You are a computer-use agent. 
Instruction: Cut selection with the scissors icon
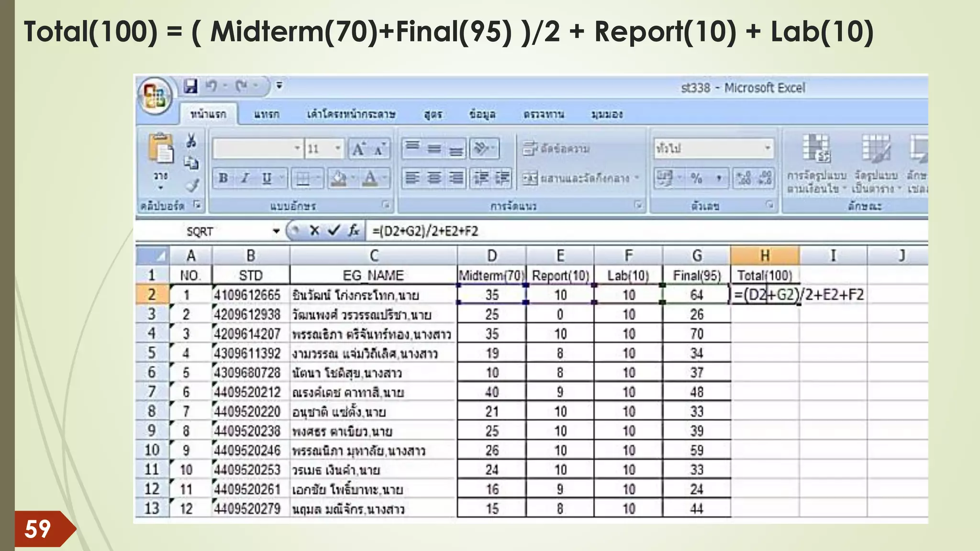(191, 141)
